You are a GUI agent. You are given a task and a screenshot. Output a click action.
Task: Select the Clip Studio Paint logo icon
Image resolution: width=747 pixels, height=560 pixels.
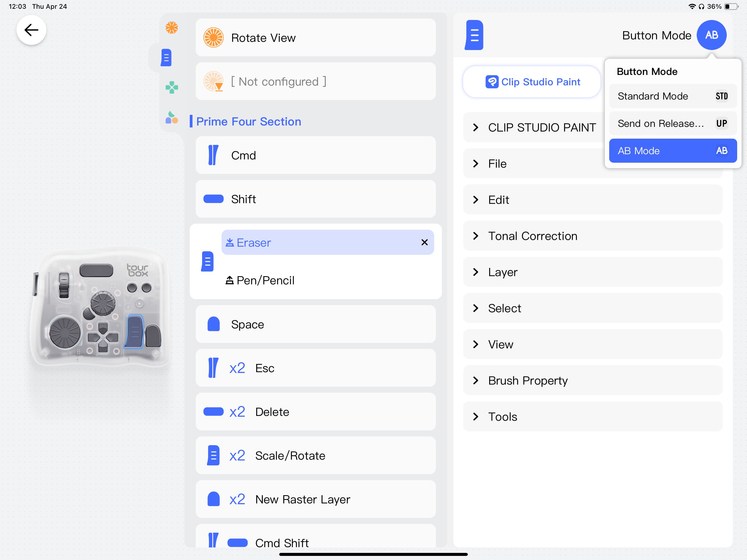click(492, 82)
